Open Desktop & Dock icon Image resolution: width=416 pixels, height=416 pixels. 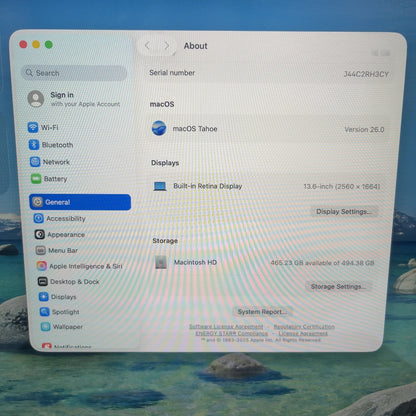click(43, 281)
